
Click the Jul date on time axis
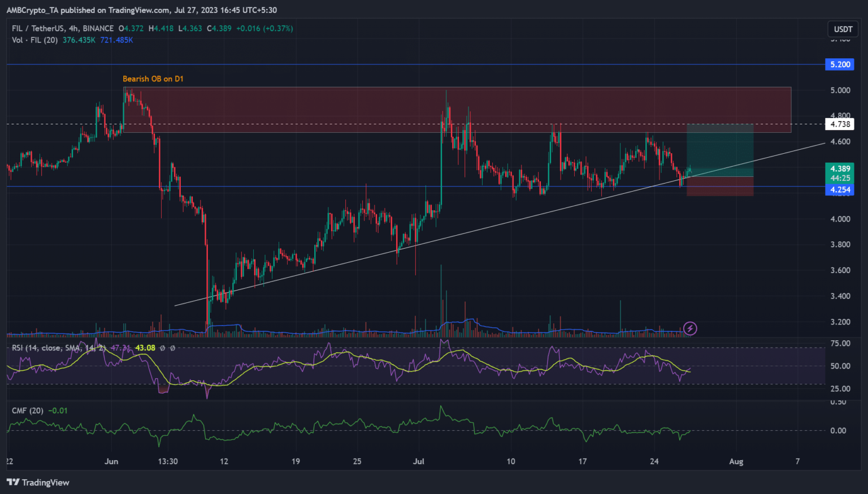click(x=419, y=461)
